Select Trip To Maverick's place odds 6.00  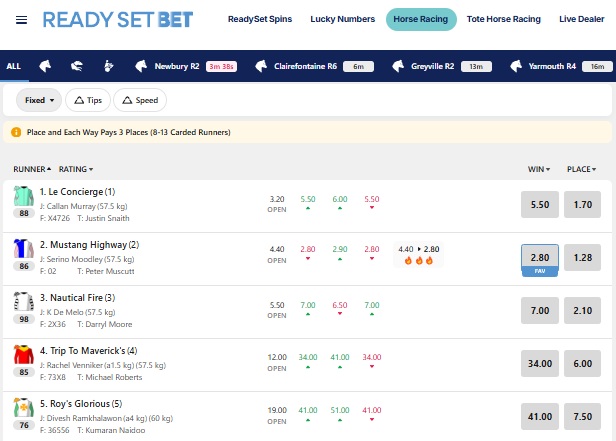[582, 364]
